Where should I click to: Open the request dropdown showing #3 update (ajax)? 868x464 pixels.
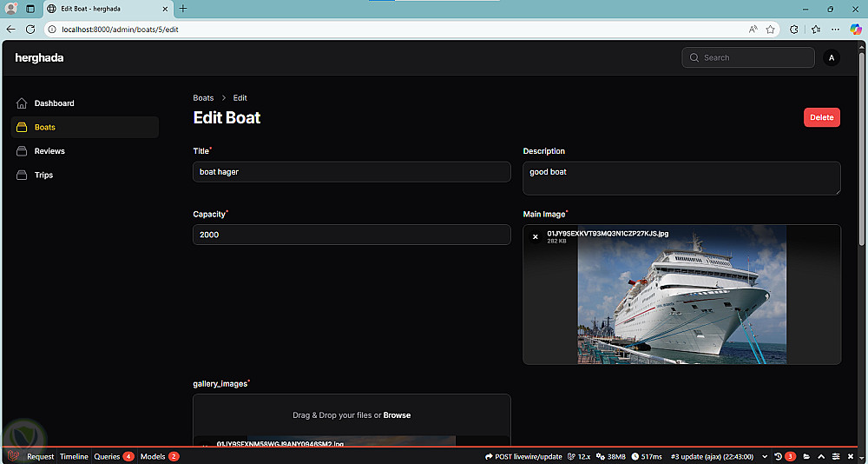click(720, 457)
